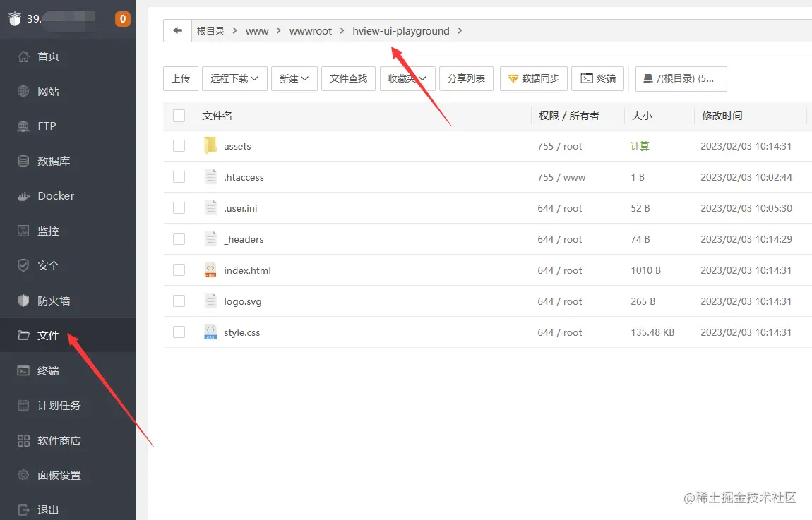Click the 网站 globe icon
This screenshot has width=812, height=520.
click(x=23, y=91)
